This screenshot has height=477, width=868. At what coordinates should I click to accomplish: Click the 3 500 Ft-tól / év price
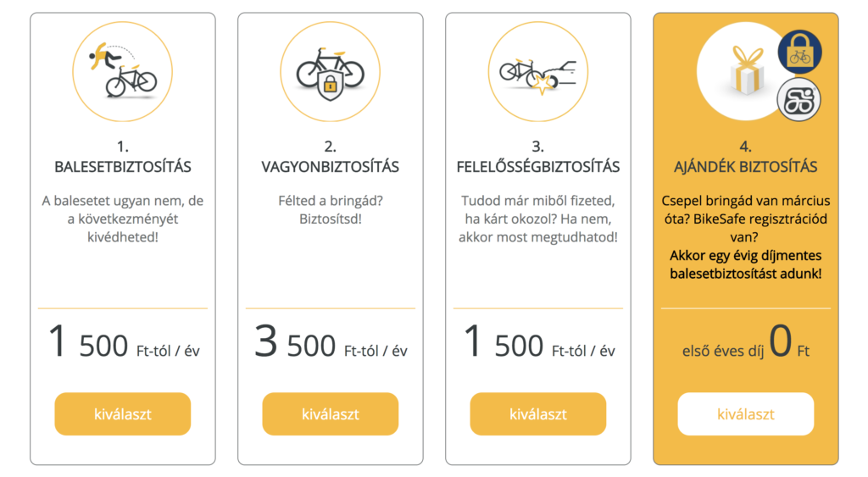pos(330,344)
